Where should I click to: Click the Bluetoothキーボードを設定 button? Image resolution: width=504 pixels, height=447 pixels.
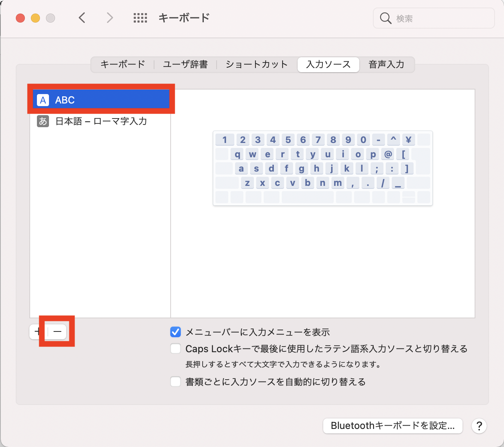(x=393, y=426)
